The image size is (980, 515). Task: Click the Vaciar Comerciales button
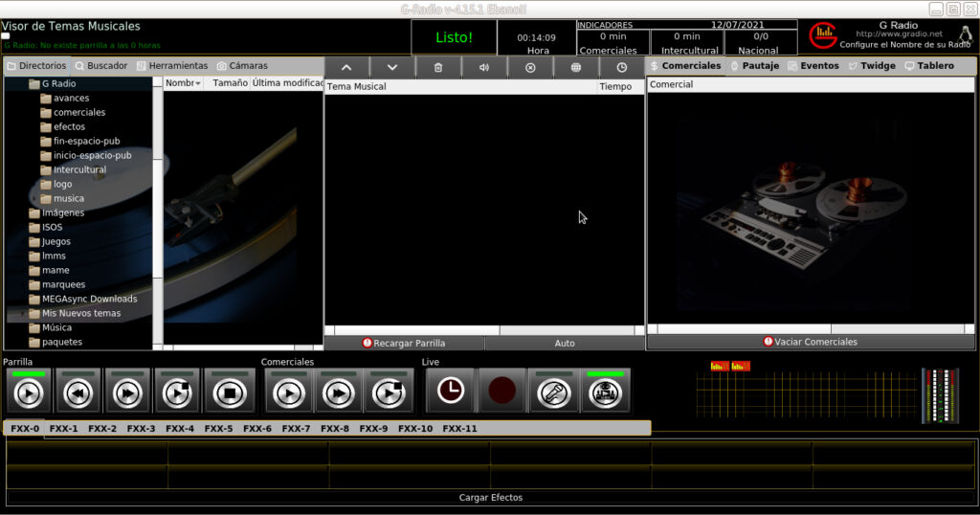(x=811, y=342)
